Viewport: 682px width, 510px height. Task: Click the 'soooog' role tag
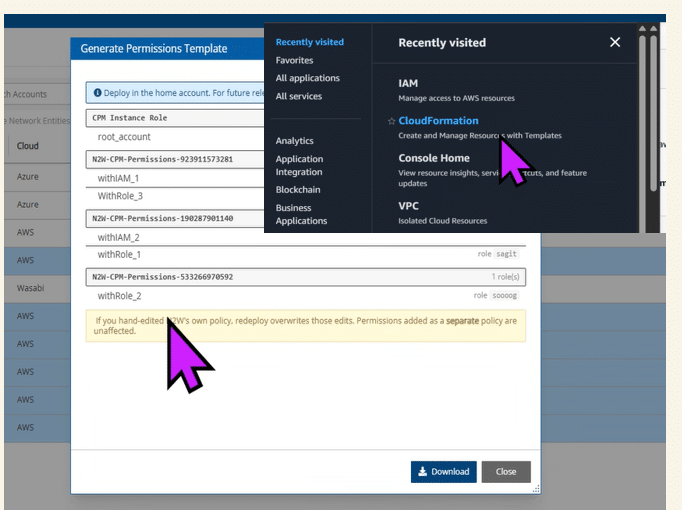(505, 296)
